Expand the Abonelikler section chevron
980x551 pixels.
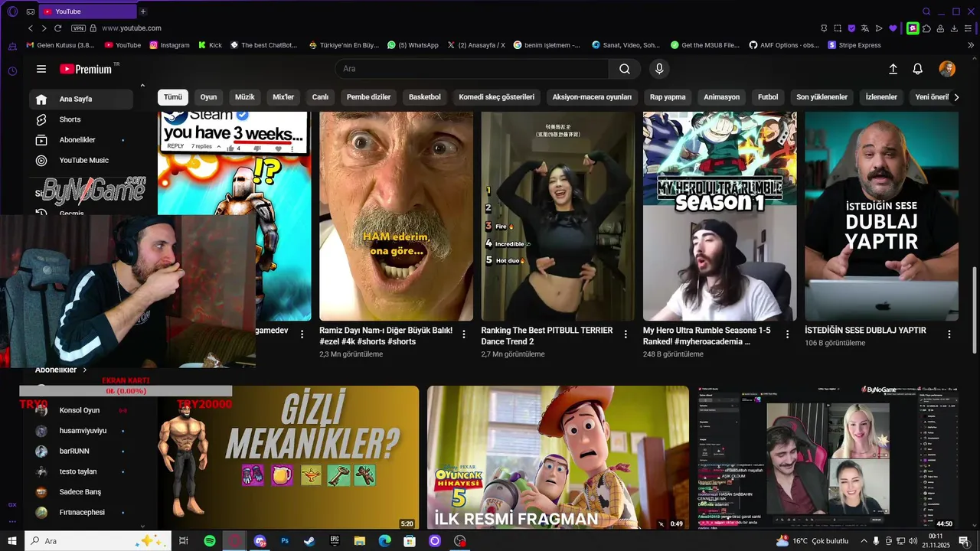click(85, 370)
